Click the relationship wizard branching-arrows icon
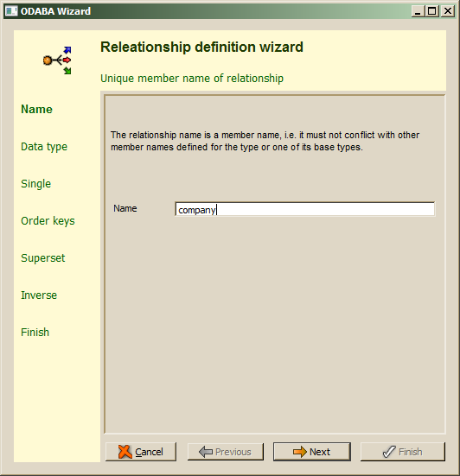 tap(57, 60)
